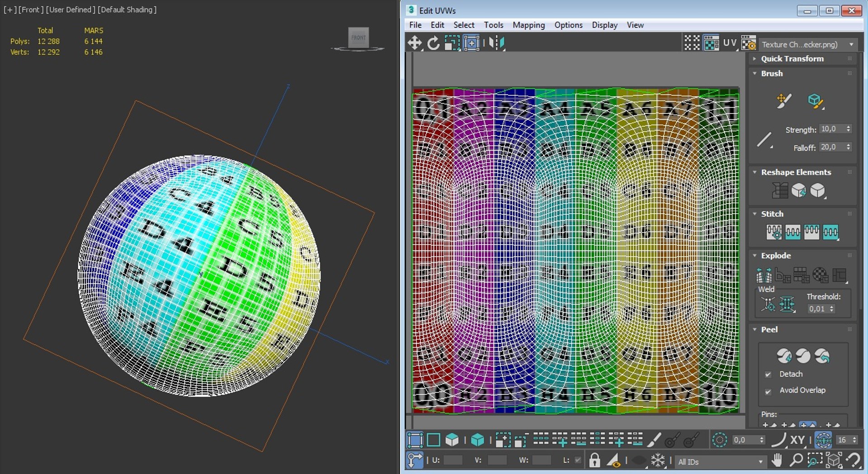Image resolution: width=868 pixels, height=474 pixels.
Task: Open the Display menu
Action: [604, 25]
